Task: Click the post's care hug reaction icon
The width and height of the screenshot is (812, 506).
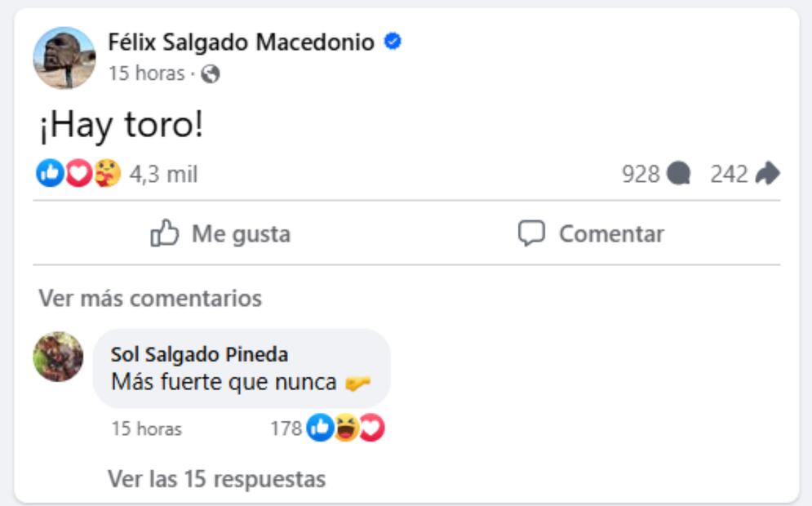Action: tap(107, 173)
